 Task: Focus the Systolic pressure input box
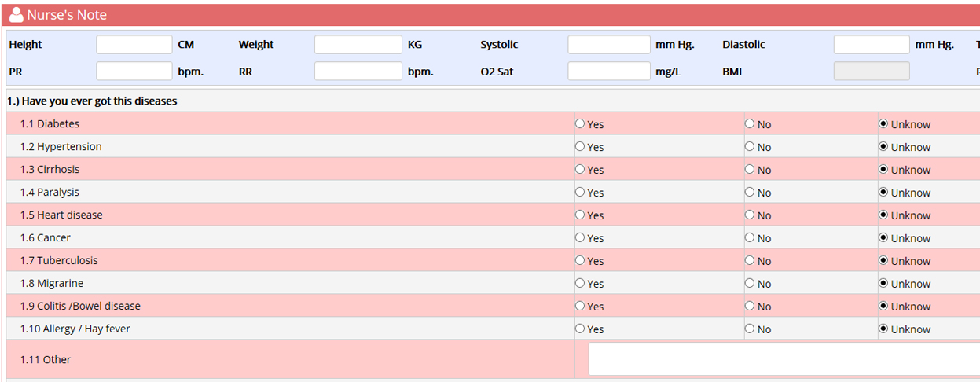click(x=609, y=45)
